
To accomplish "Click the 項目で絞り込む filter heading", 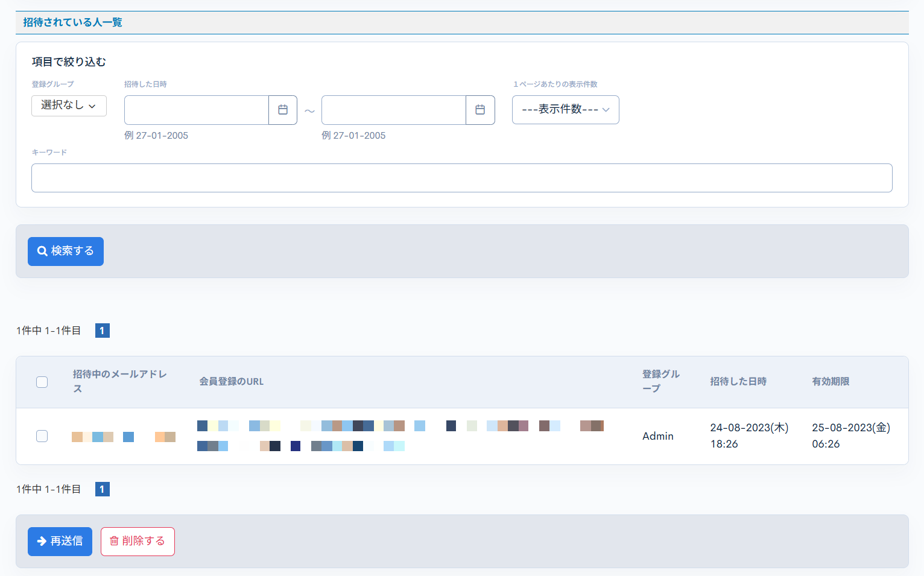I will point(69,62).
